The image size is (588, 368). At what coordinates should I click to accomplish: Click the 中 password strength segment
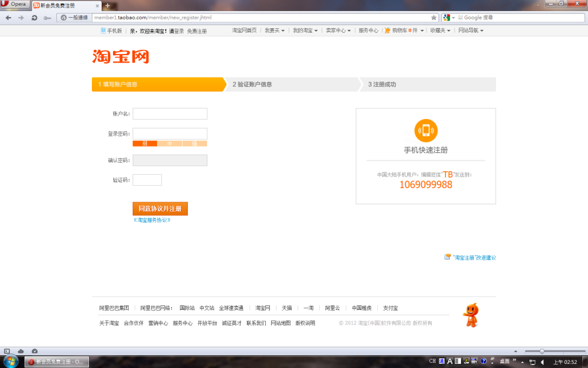coord(170,143)
